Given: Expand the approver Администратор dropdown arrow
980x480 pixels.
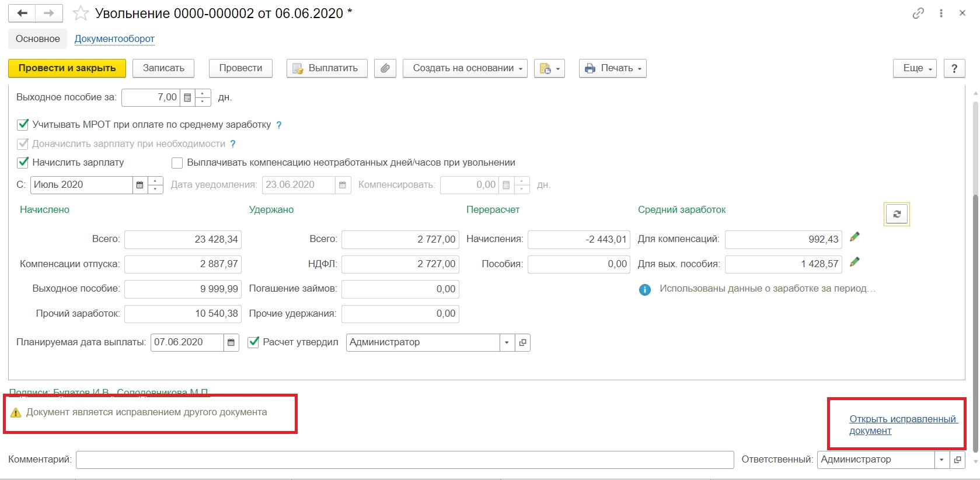Looking at the screenshot, I should 507,342.
